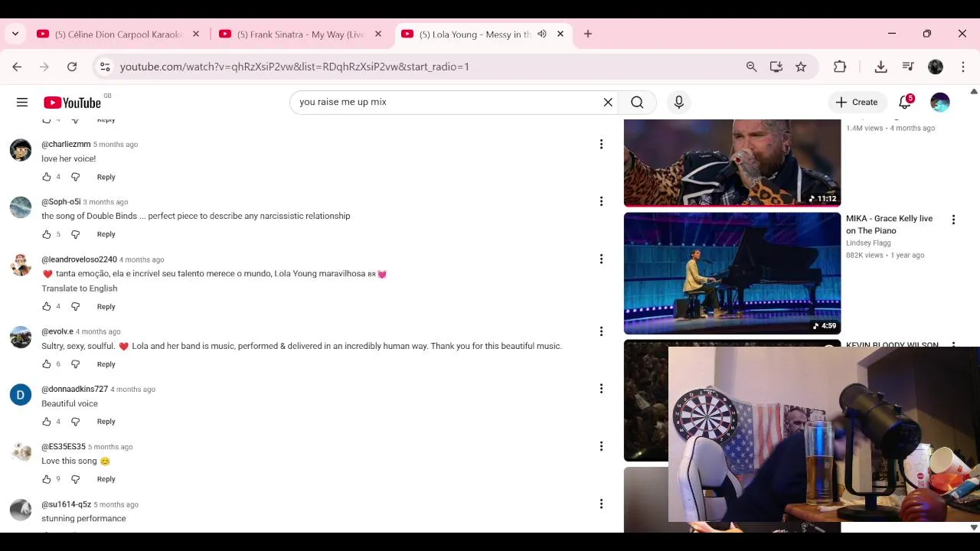The image size is (980, 551).
Task: Open options menu for @charliezmm comment
Action: 601,144
